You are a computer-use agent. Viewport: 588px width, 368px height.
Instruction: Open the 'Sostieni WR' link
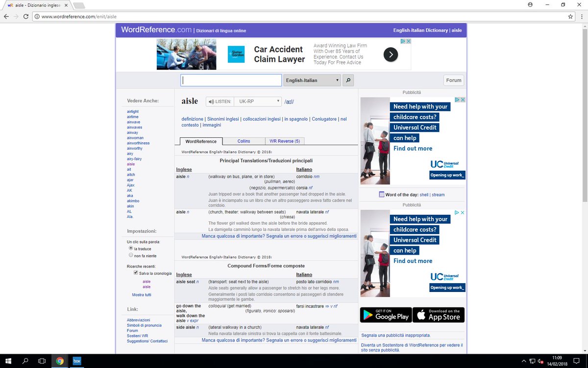click(138, 336)
